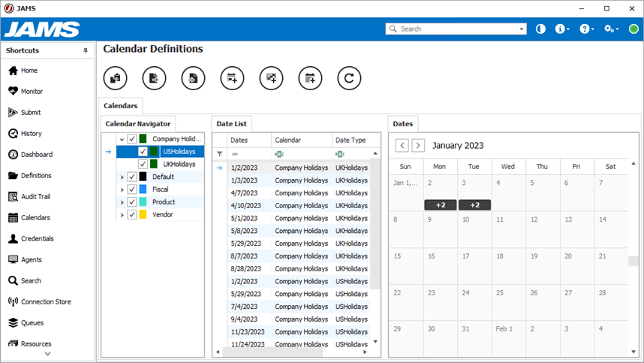Click the green USHolidays color swatch

(154, 152)
